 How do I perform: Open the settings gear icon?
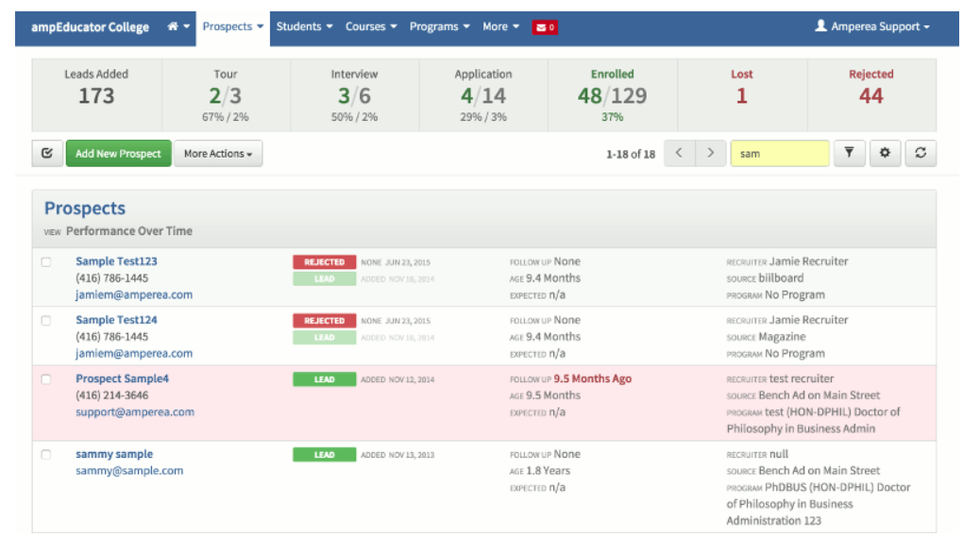tap(885, 154)
